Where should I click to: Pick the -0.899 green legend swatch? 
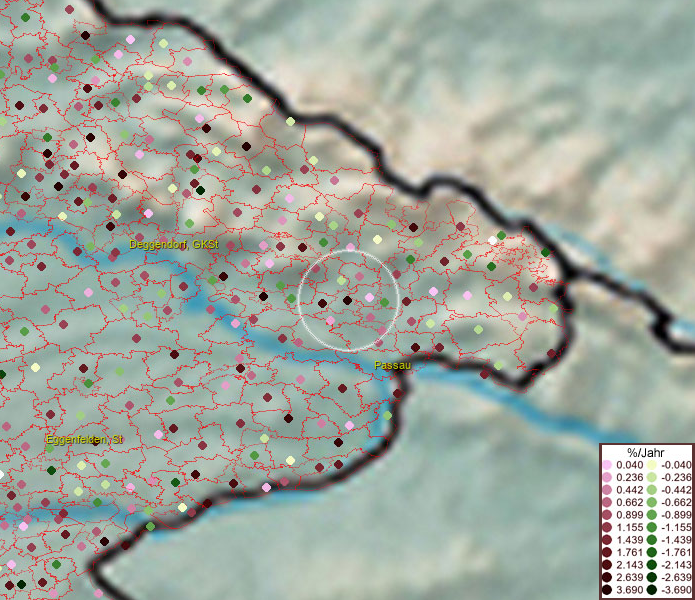[x=652, y=514]
